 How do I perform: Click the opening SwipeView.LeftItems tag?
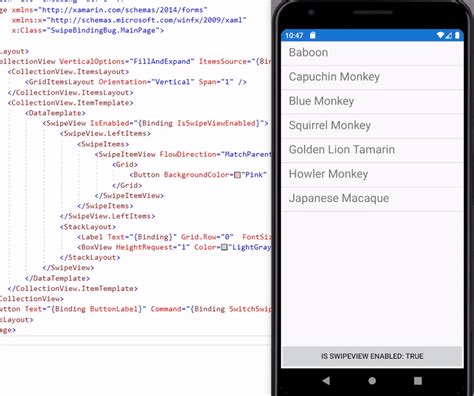[x=105, y=134]
